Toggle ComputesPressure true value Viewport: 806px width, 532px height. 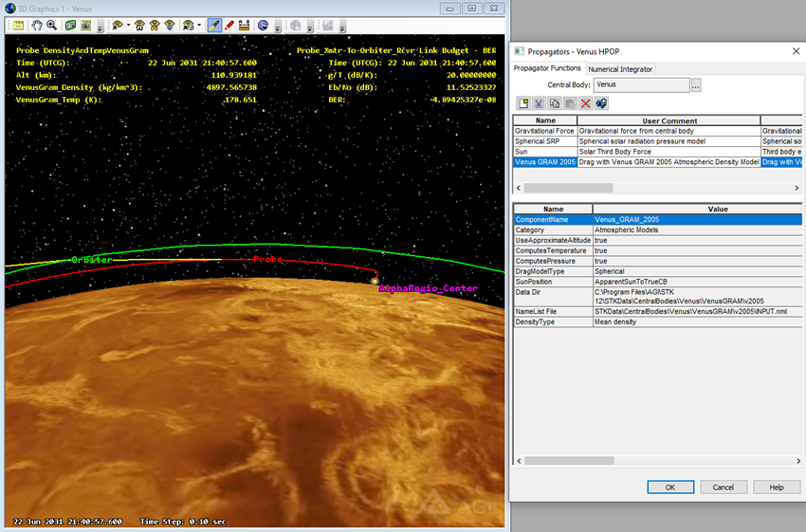[697, 261]
